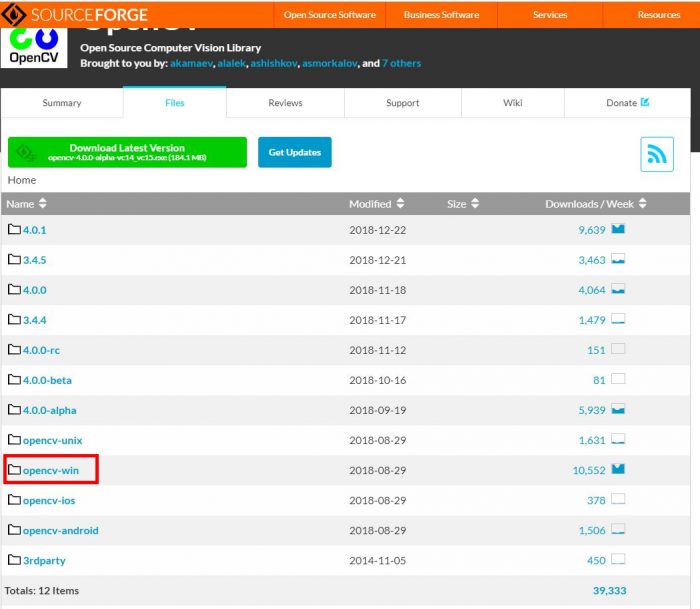Open the Resources menu
Viewport: 700px width, 609px height.
[658, 15]
